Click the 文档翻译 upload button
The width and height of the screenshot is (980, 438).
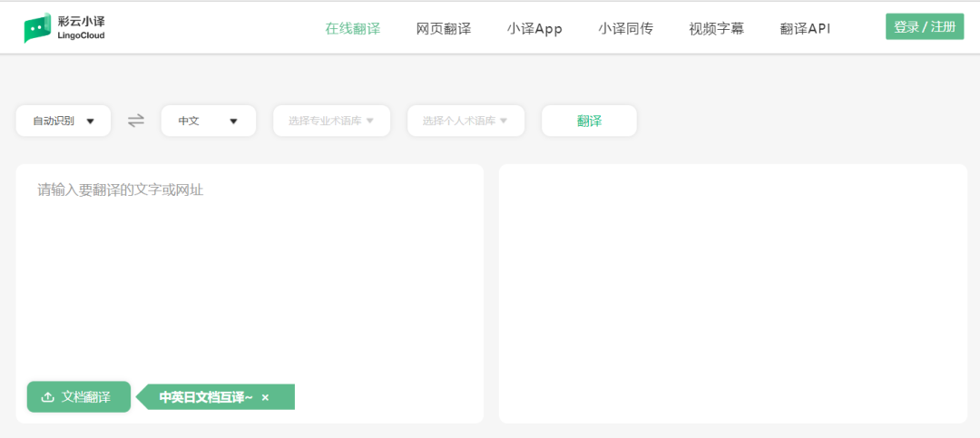(78, 397)
